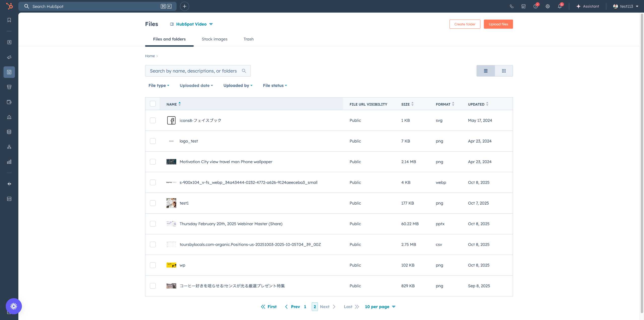Open the reporting bar chart icon
Viewport: 644px width, 320px height.
click(9, 162)
